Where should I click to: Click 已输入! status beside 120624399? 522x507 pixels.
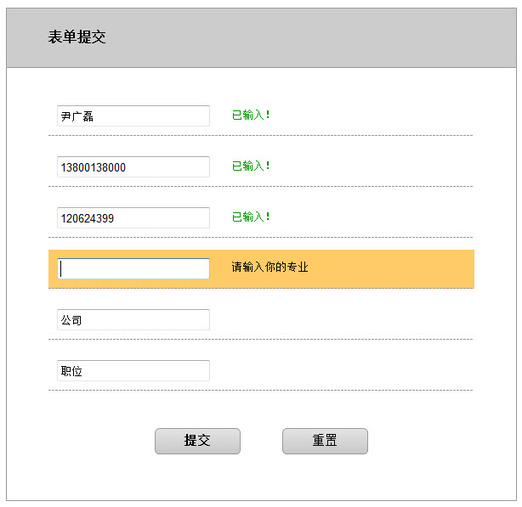coord(251,217)
